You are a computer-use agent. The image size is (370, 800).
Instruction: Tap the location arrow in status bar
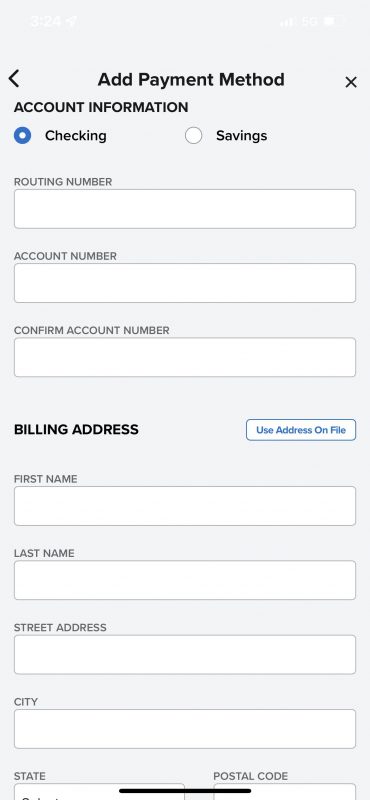71,21
